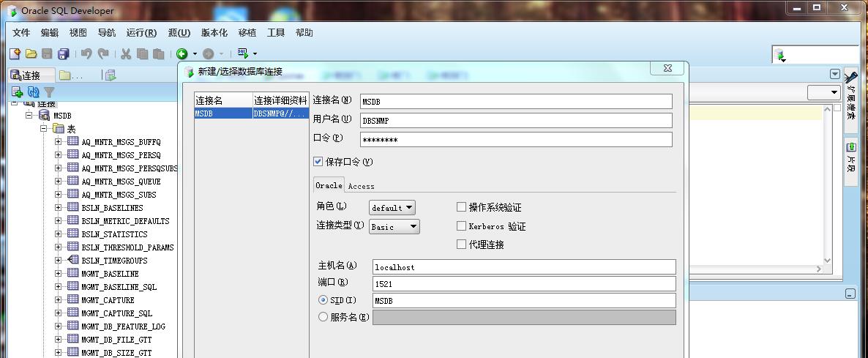Open the File (文件) menu
Viewport: 868px width, 358px height.
pos(21,33)
